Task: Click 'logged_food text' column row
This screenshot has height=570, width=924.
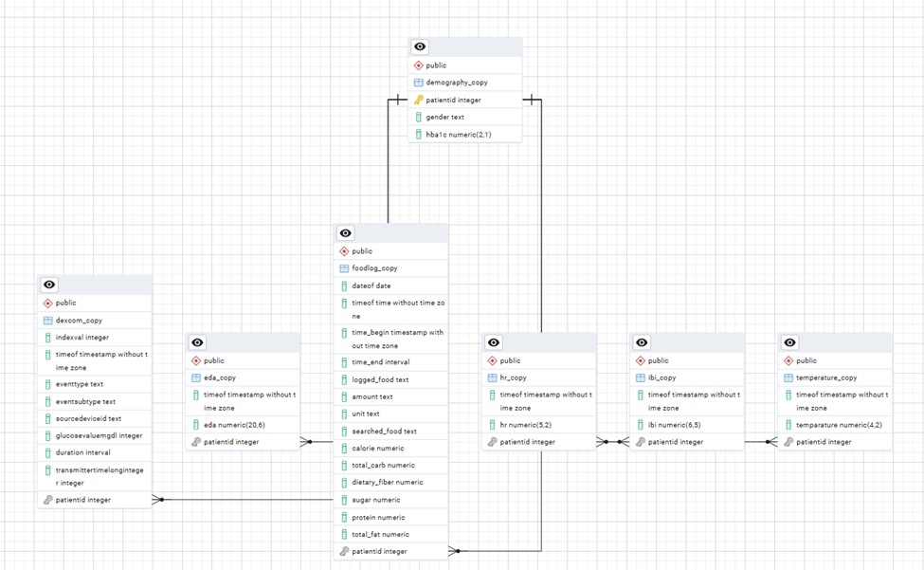Action: pyautogui.click(x=390, y=379)
